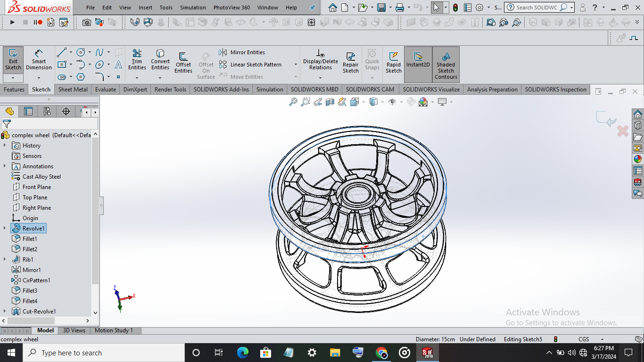Switch to the Evaluate tab
Screen dimensions: 644x362
[x=105, y=90]
